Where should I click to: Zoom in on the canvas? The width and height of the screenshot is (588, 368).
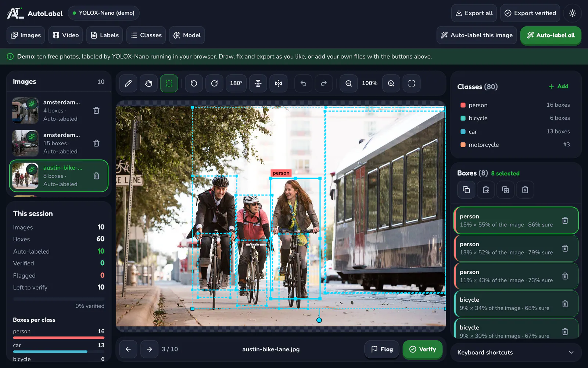tap(391, 84)
